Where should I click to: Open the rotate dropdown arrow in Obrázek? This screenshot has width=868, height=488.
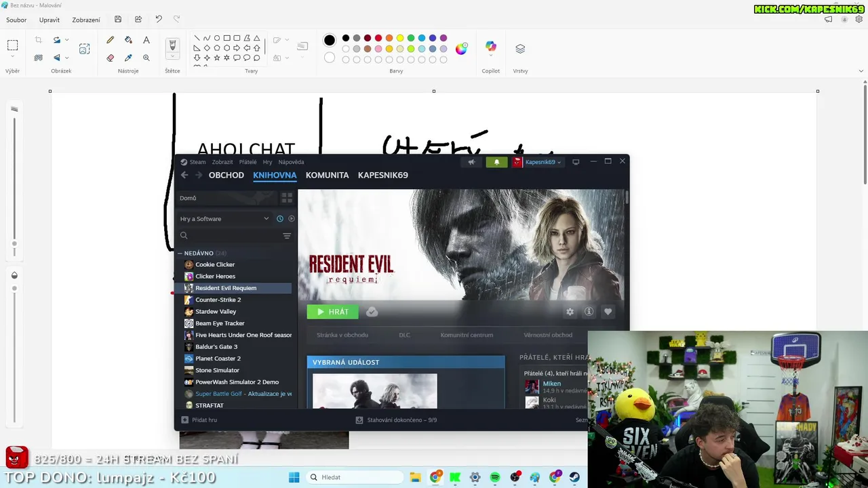[66, 40]
